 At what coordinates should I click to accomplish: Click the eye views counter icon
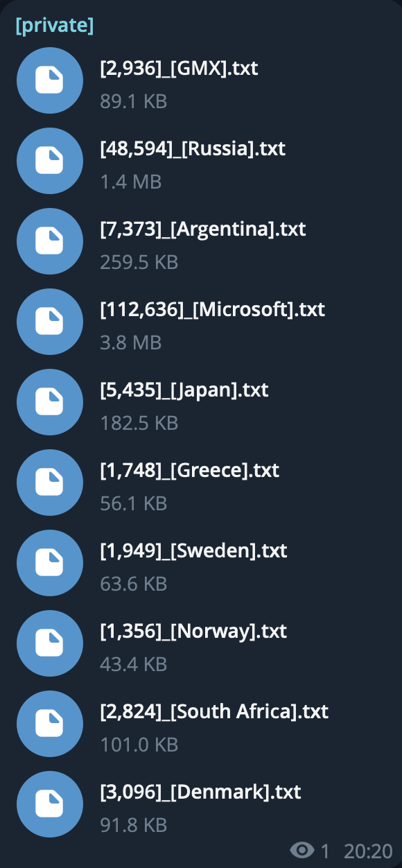[x=302, y=850]
